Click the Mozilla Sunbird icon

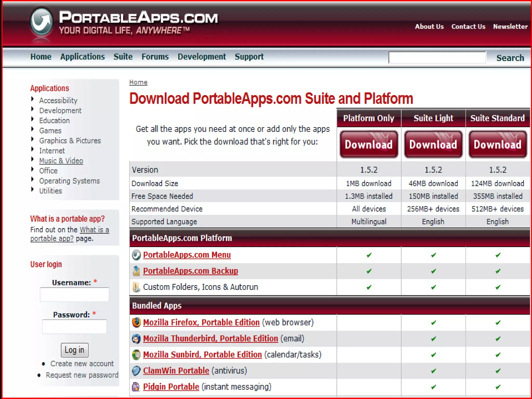(136, 355)
